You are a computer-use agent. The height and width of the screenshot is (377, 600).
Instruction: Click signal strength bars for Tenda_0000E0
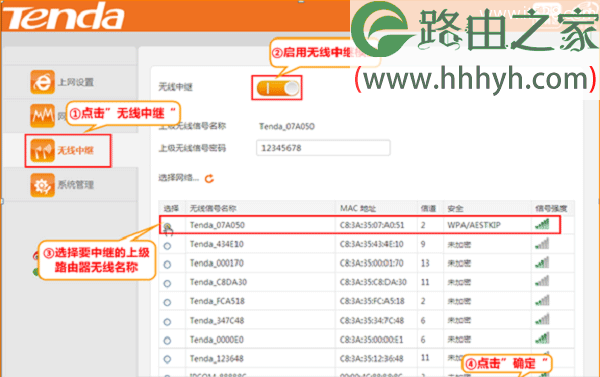click(542, 338)
